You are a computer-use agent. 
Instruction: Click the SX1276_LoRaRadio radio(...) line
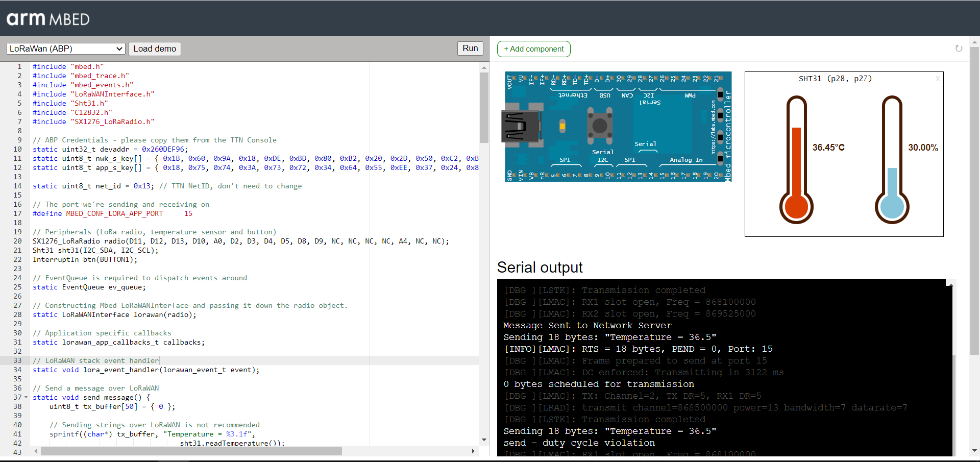coord(241,241)
